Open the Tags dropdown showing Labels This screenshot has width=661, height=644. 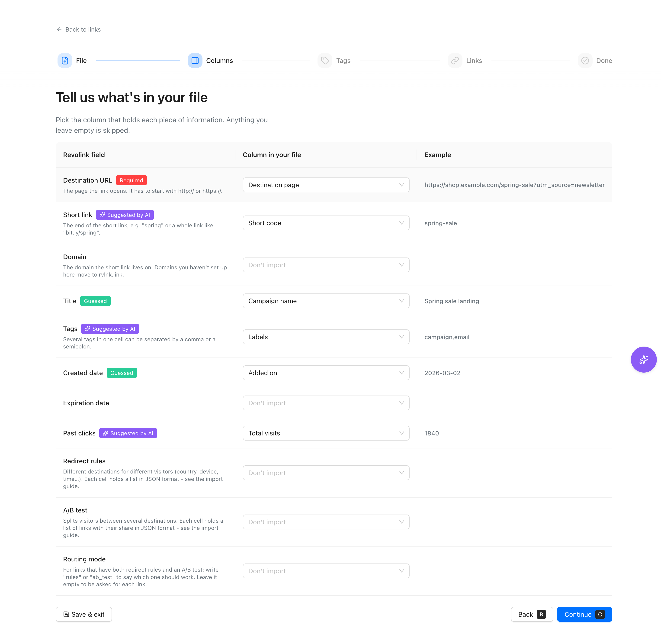pyautogui.click(x=326, y=337)
